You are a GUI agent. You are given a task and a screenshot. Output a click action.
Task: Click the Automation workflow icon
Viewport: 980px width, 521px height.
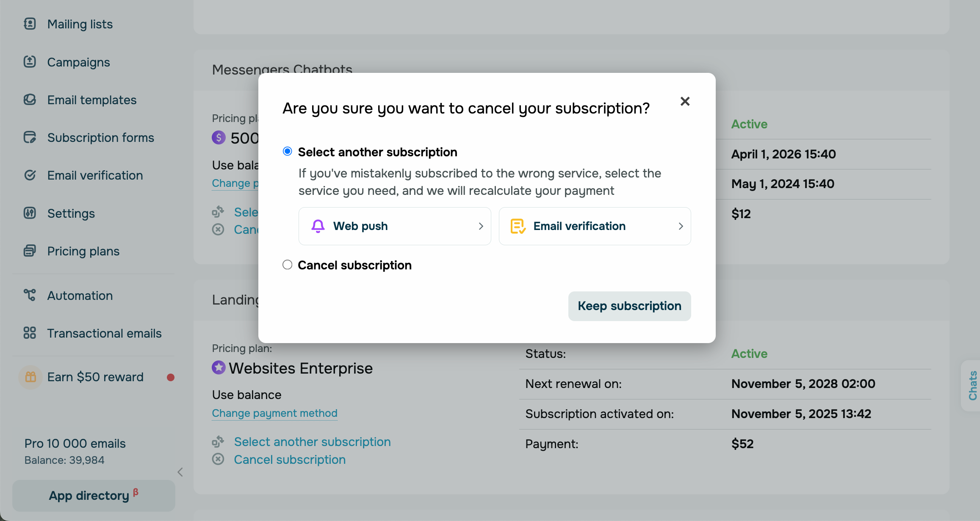[x=30, y=295]
